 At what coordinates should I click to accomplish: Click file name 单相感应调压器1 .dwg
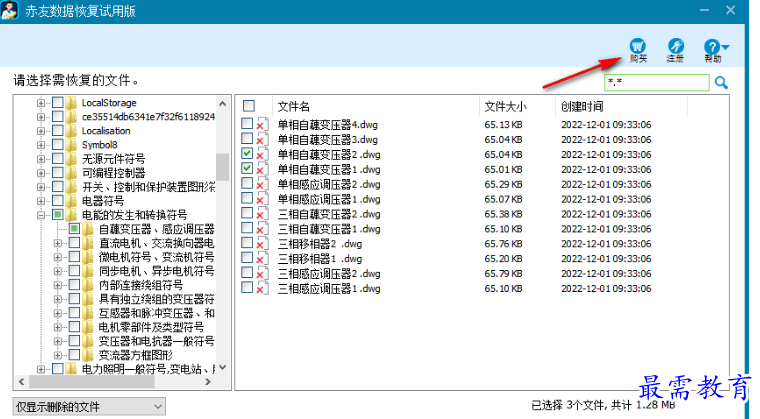[329, 199]
